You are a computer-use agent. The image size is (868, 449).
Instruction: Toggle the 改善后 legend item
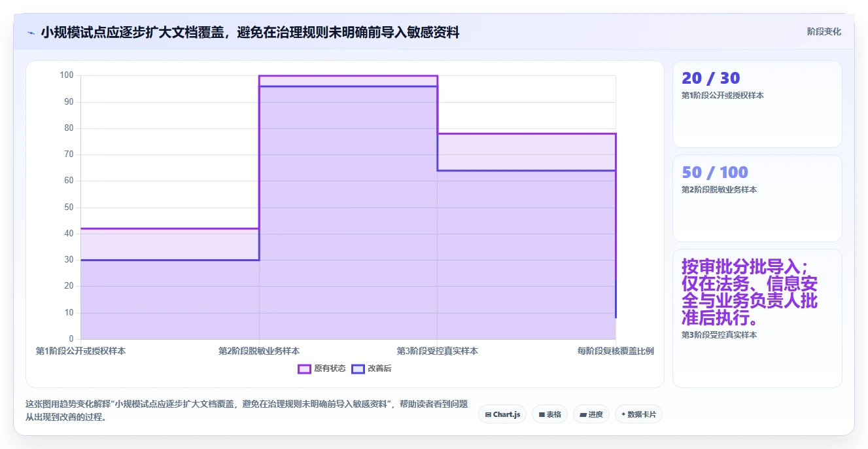pyautogui.click(x=372, y=368)
